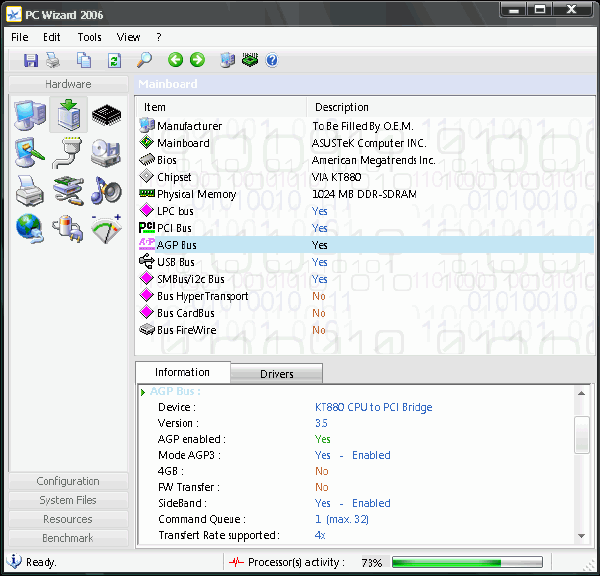Click the Print toolbar icon
The height and width of the screenshot is (576, 600).
pyautogui.click(x=53, y=60)
